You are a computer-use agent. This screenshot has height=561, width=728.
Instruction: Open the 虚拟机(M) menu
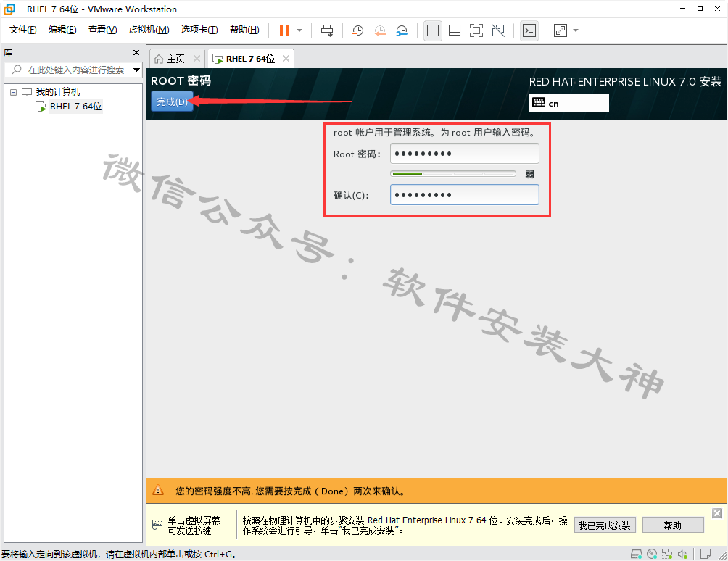point(149,30)
